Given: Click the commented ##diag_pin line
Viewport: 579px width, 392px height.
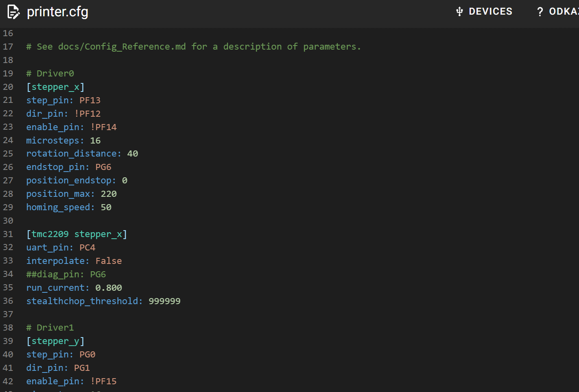Looking at the screenshot, I should (66, 274).
